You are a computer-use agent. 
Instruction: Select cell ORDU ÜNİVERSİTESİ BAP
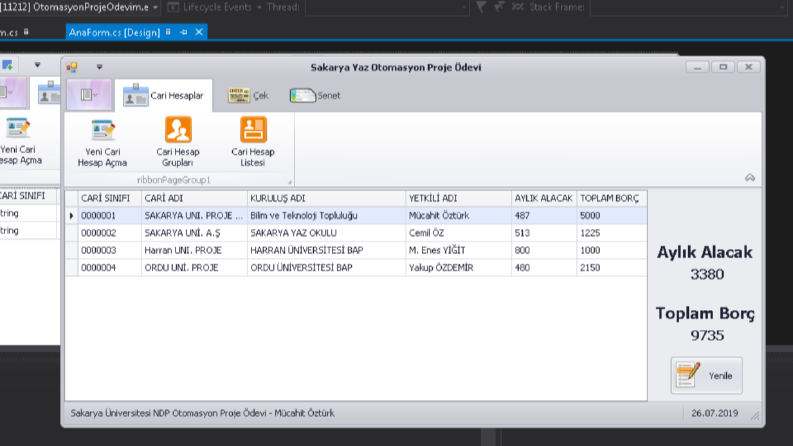(326, 267)
